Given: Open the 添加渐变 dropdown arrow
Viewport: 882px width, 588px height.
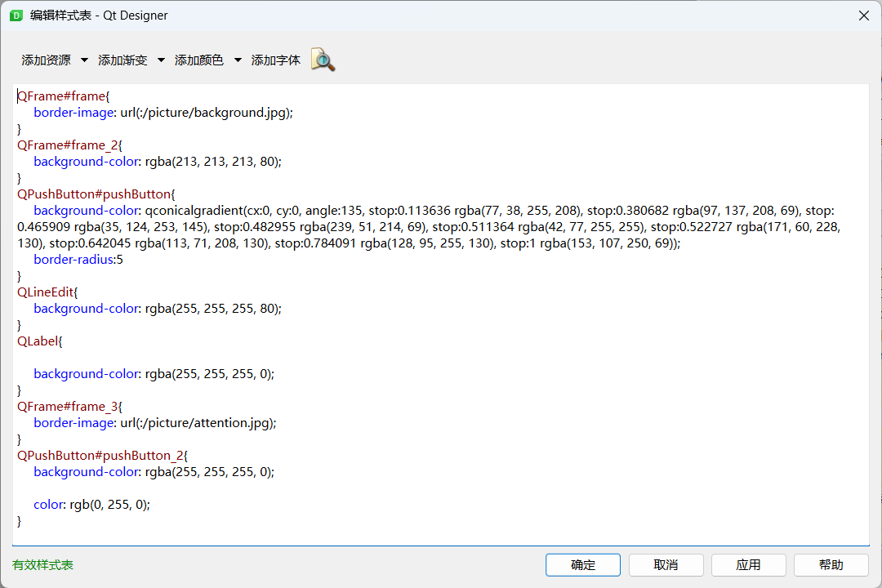Looking at the screenshot, I should [x=161, y=60].
